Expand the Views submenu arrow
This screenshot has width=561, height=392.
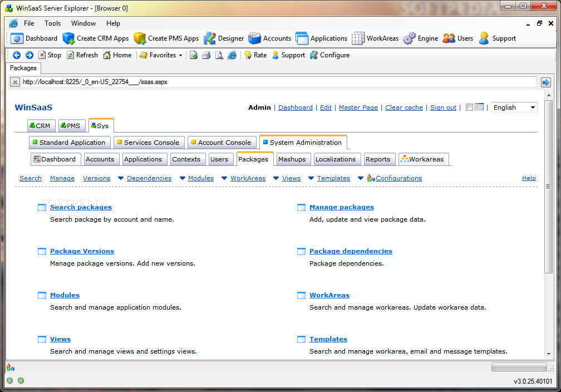coord(276,178)
